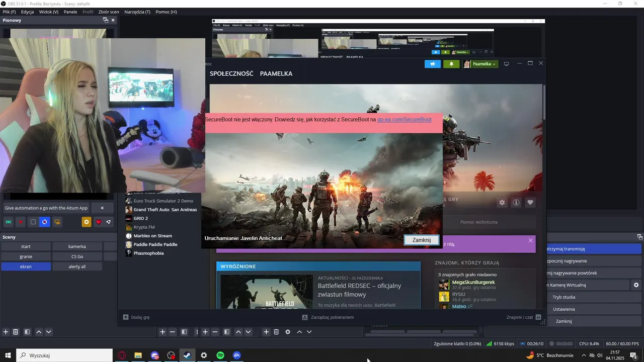Switch to the 'granie' scene
Image resolution: width=644 pixels, height=362 pixels.
coord(26,256)
